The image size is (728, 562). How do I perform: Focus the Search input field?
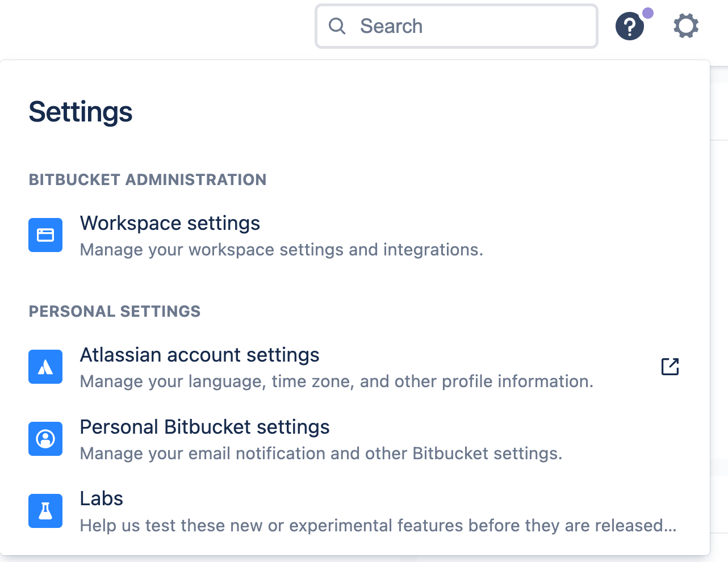[457, 26]
